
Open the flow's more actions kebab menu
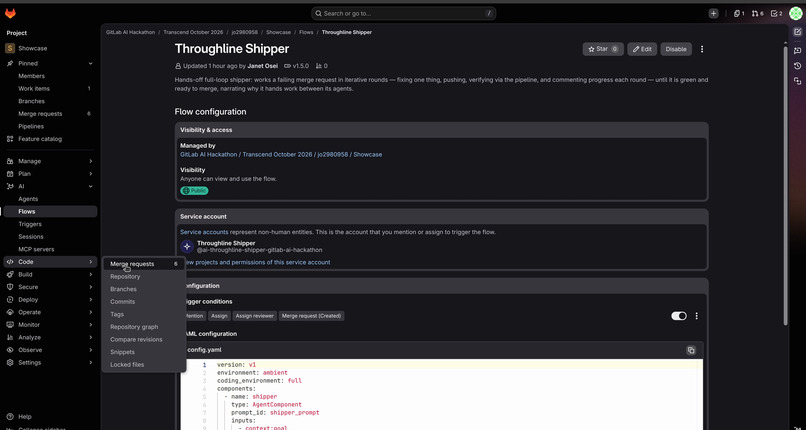pos(702,49)
